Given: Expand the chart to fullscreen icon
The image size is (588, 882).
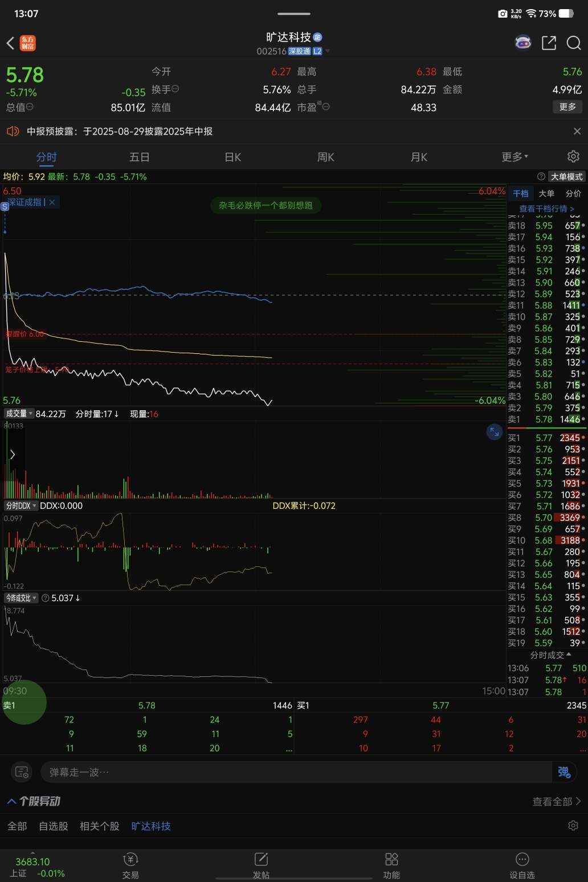Looking at the screenshot, I should click(x=494, y=432).
